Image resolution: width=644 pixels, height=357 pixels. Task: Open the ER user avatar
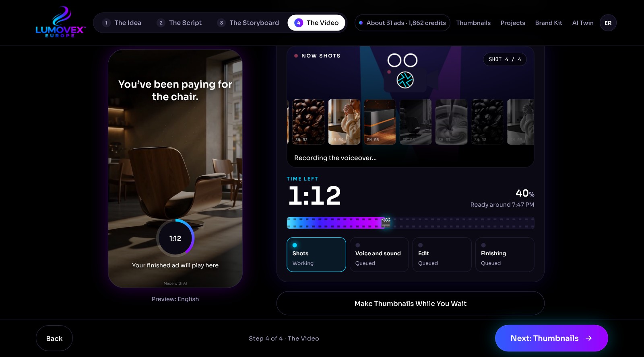coord(608,23)
